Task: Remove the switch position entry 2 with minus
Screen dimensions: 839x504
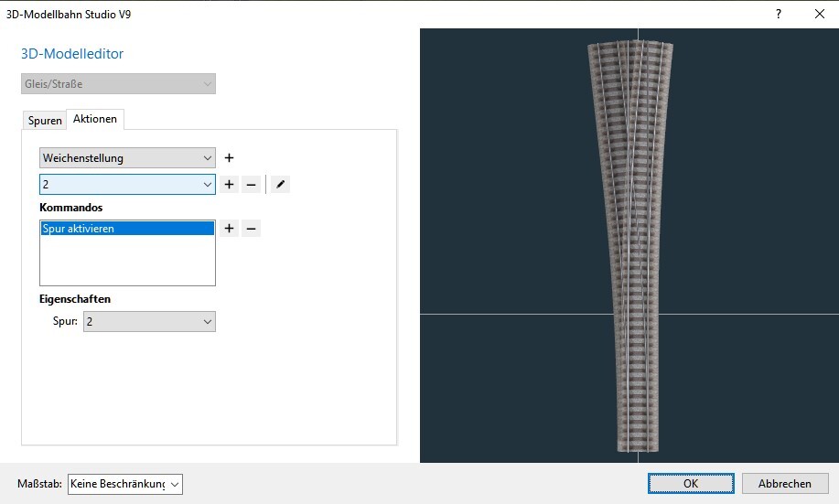Action: pyautogui.click(x=251, y=185)
